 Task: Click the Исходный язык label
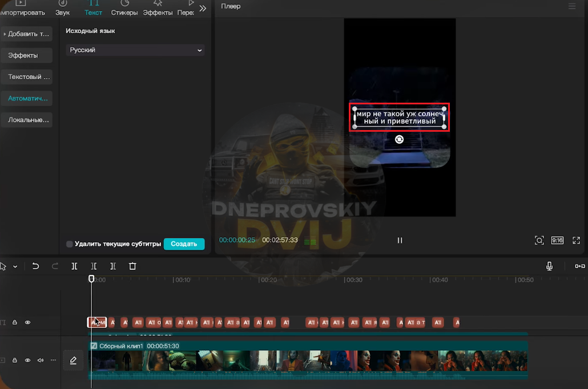[90, 31]
